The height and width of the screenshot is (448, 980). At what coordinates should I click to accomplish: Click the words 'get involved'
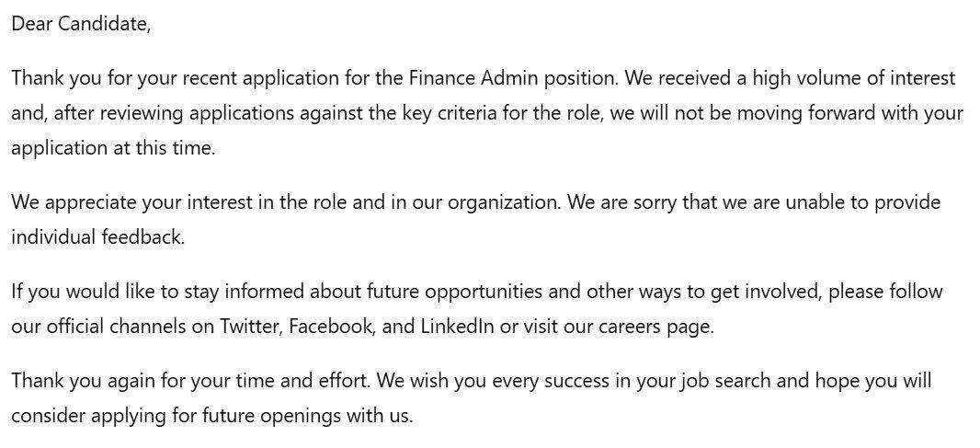pyautogui.click(x=774, y=292)
